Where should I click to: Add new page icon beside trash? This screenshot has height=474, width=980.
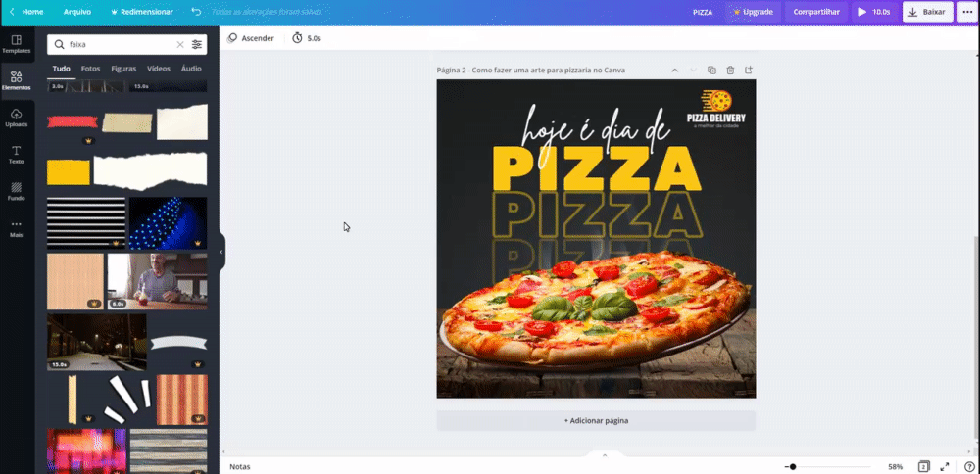click(x=749, y=70)
